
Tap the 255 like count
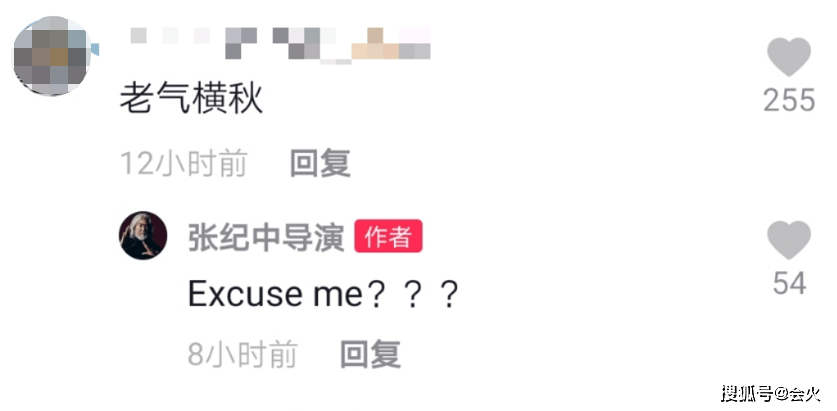[789, 100]
